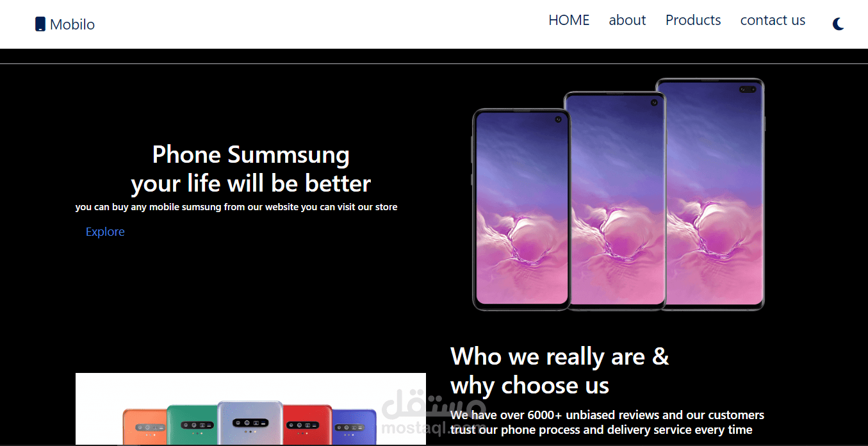Image resolution: width=868 pixels, height=446 pixels.
Task: Click the silver center phone in lineup
Action: (250, 423)
